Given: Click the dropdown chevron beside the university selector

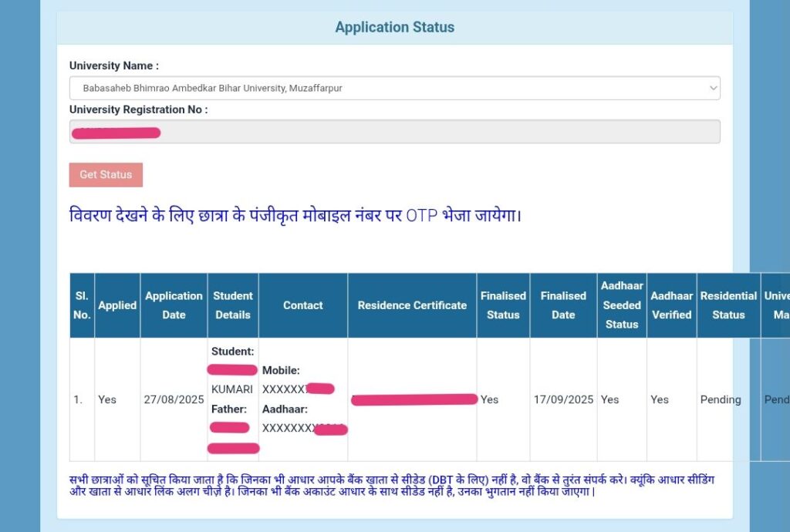Looking at the screenshot, I should click(x=711, y=87).
